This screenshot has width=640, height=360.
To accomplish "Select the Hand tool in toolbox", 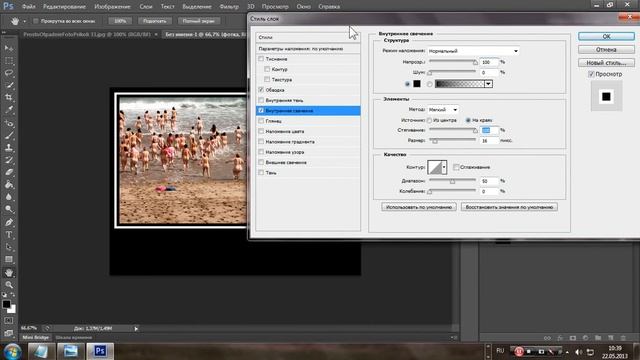I will pyautogui.click(x=9, y=272).
